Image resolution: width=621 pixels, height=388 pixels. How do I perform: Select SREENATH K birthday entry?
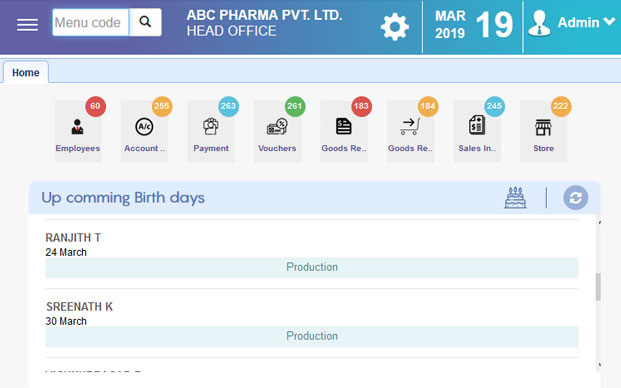click(312, 323)
